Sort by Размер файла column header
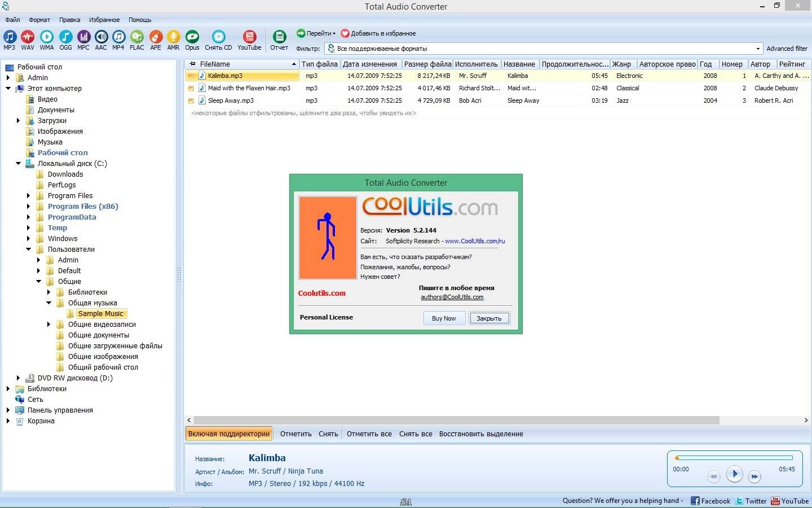The image size is (812, 508). click(427, 64)
